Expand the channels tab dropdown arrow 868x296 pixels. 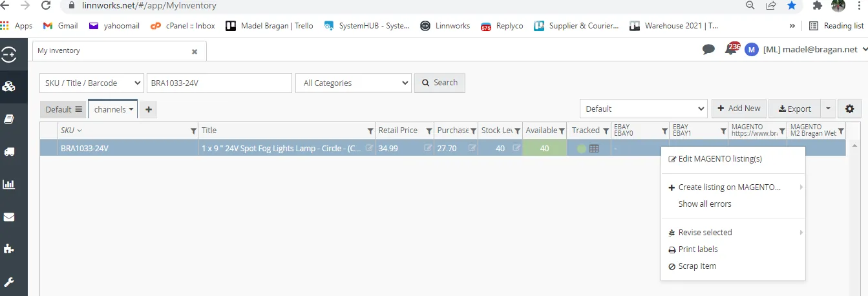tap(131, 109)
